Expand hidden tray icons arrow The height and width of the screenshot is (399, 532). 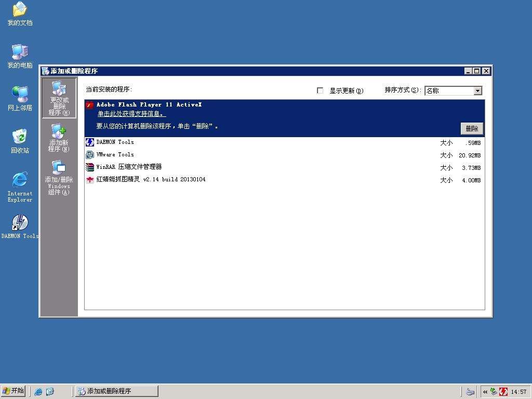tap(485, 392)
